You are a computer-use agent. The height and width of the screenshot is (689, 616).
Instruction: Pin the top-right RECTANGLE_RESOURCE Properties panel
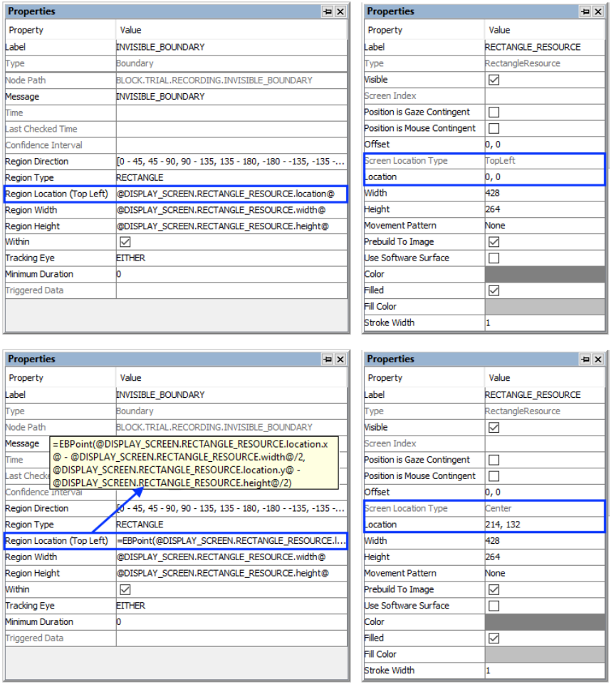point(585,11)
